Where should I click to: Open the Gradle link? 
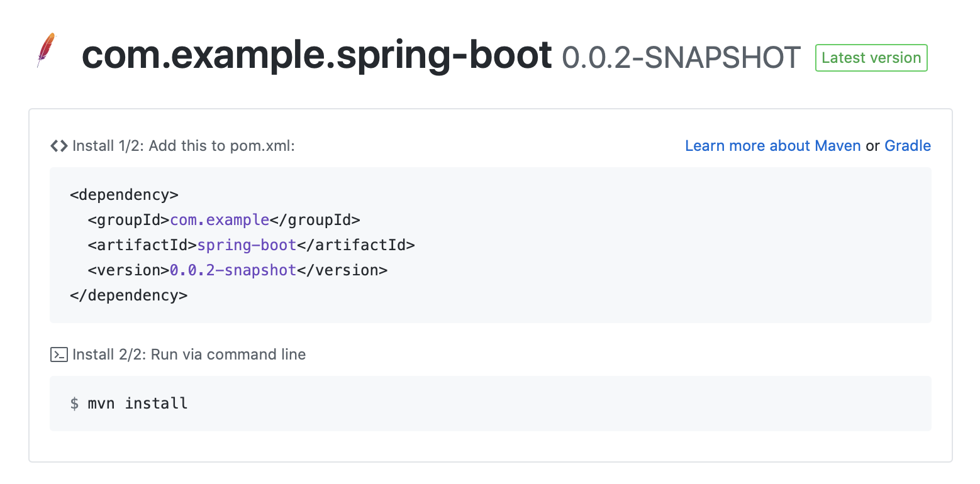point(908,146)
